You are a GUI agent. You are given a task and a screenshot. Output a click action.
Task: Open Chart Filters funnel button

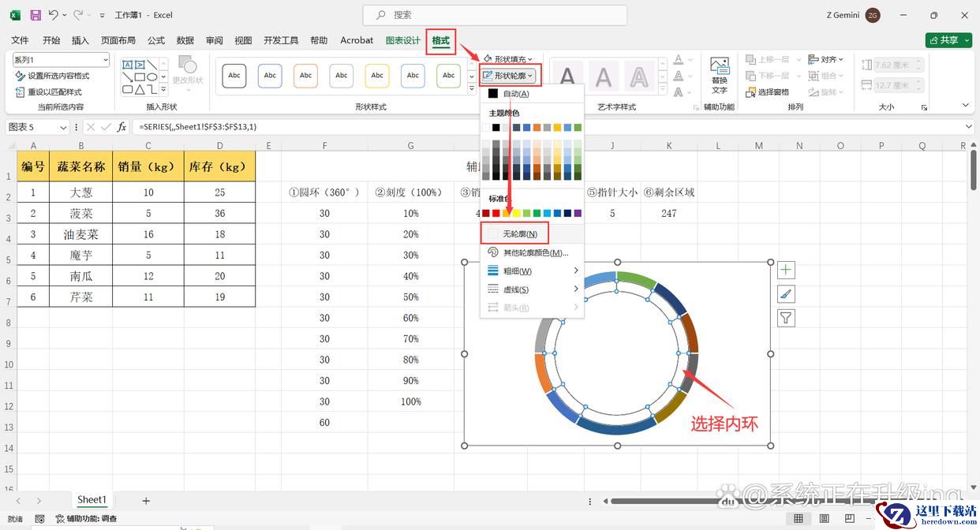coord(786,318)
